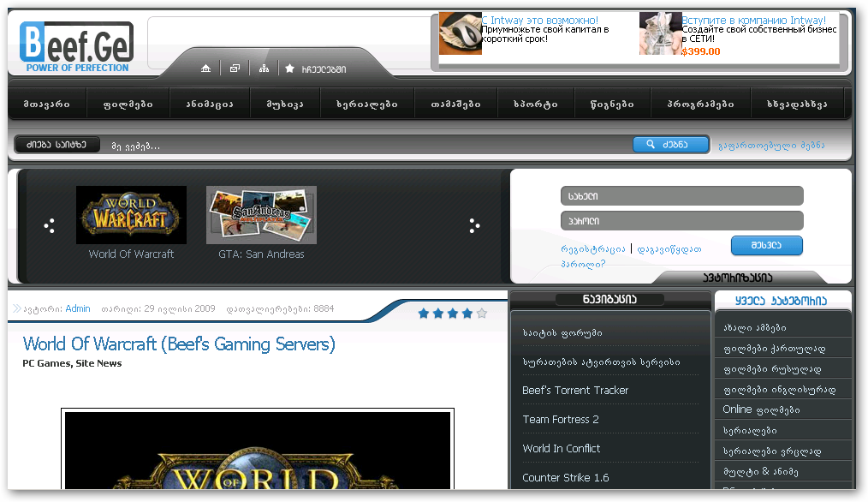The image size is (868, 502).
Task: Click the blue login button
Action: [x=766, y=246]
